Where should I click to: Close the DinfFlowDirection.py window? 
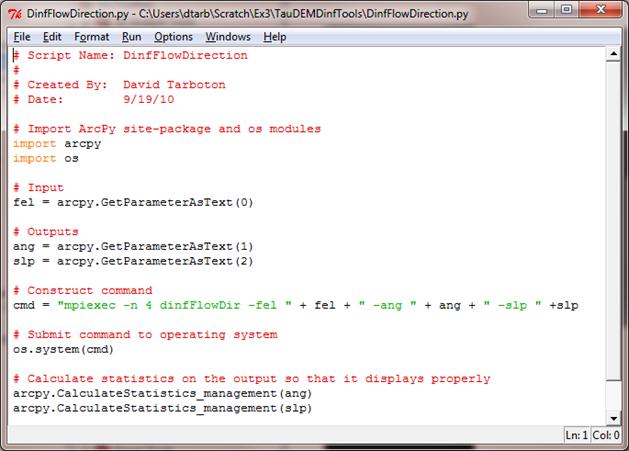(x=601, y=10)
